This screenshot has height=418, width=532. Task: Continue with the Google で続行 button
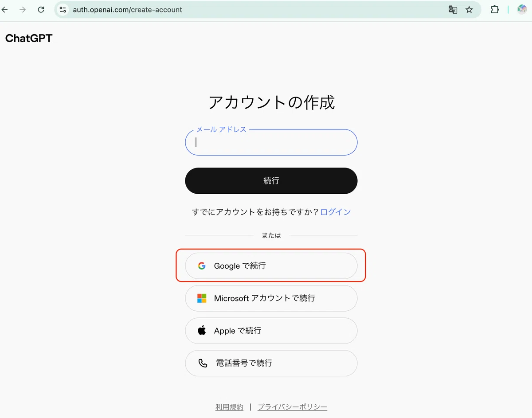pos(271,266)
